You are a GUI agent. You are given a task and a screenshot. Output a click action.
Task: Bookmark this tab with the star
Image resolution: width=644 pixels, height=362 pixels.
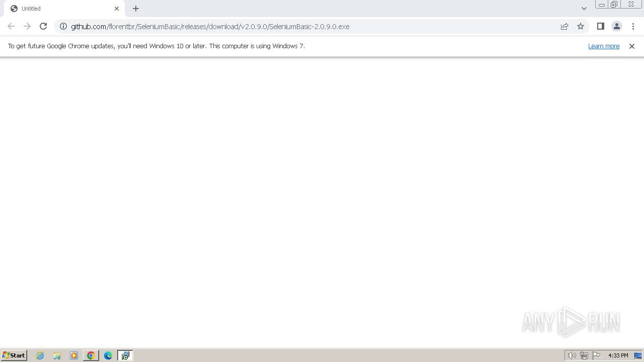(581, 26)
